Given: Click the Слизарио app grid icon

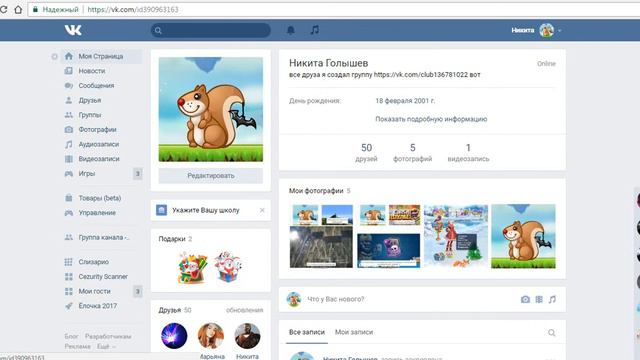Looking at the screenshot, I should [x=69, y=262].
